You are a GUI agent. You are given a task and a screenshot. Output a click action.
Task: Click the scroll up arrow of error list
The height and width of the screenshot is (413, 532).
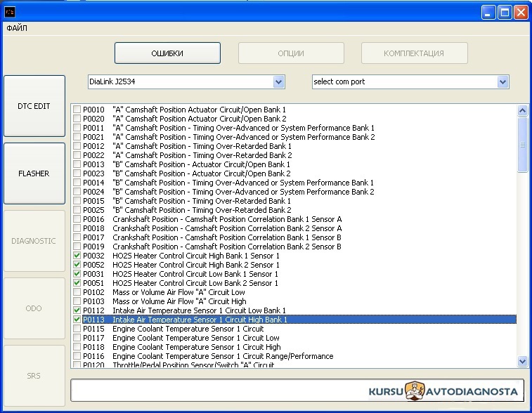coord(522,110)
